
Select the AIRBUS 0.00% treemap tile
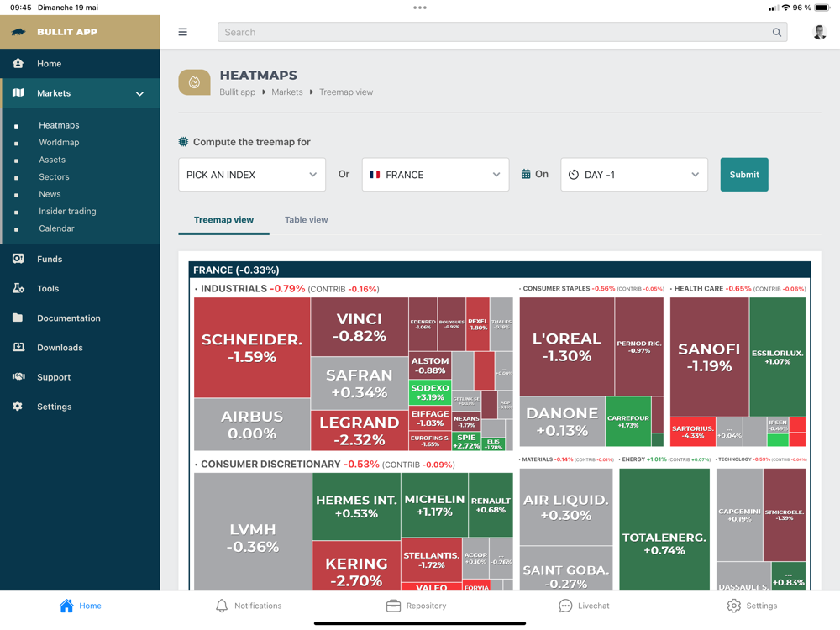252,424
